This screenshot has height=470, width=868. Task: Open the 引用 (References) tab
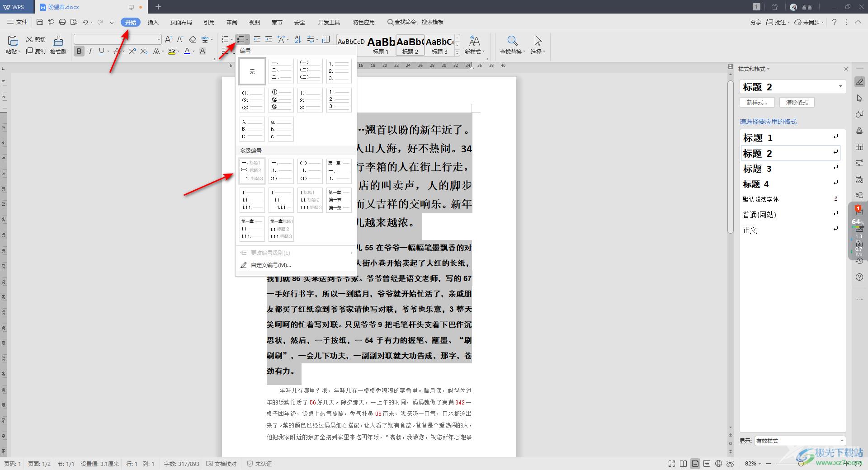click(209, 22)
